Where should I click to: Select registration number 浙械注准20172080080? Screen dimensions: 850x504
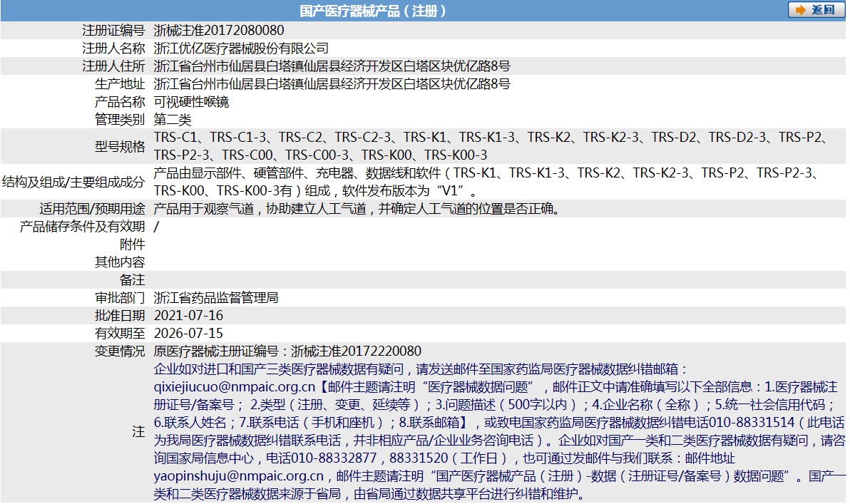pos(219,31)
